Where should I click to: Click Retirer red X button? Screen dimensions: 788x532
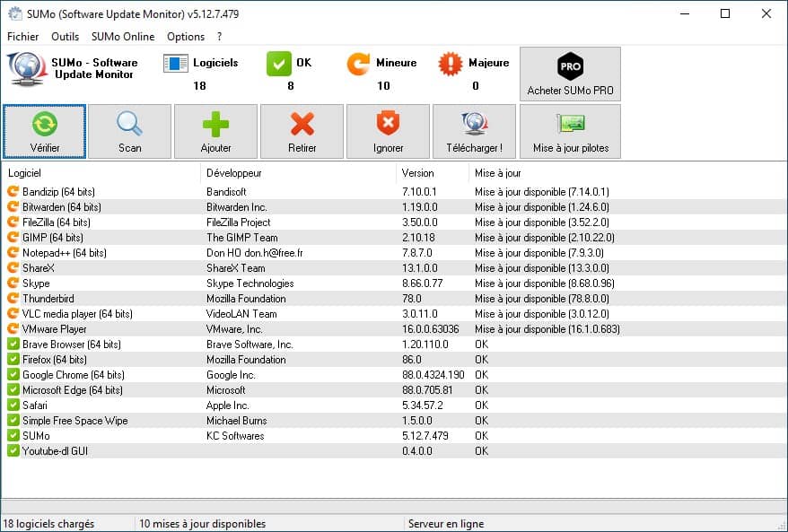click(x=302, y=132)
